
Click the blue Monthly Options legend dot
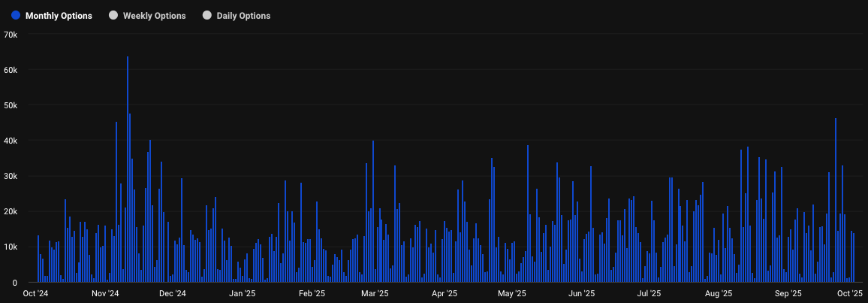(x=16, y=16)
